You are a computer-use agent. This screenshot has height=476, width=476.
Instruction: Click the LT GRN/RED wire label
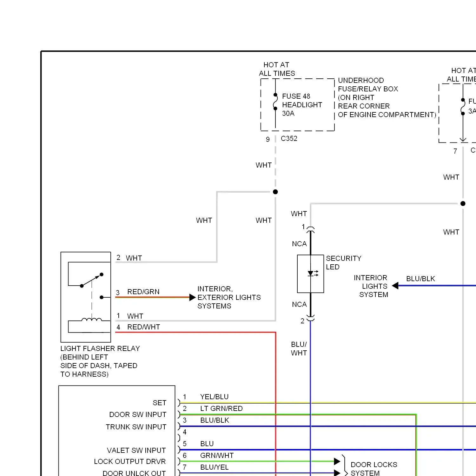221,408
